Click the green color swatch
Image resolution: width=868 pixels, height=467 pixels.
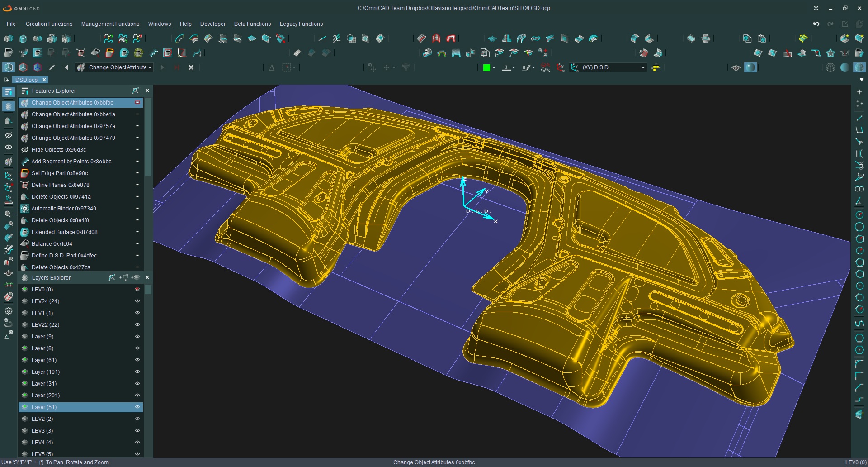click(486, 67)
